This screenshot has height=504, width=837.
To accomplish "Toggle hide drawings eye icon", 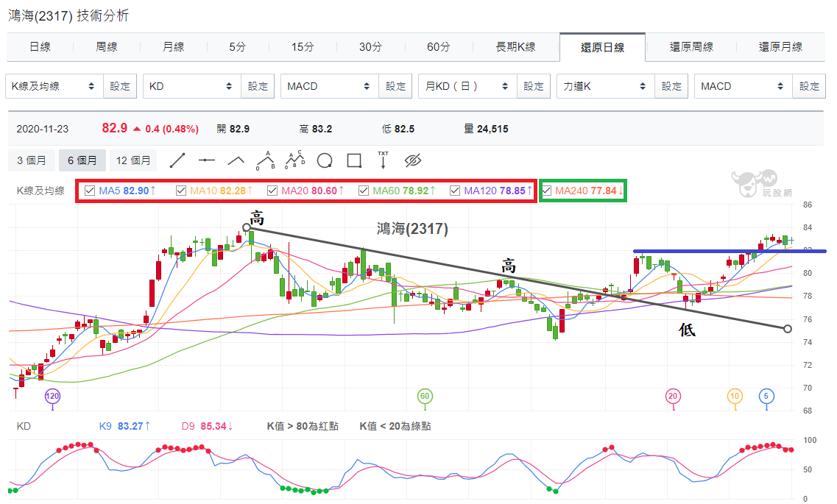I will click(x=413, y=160).
